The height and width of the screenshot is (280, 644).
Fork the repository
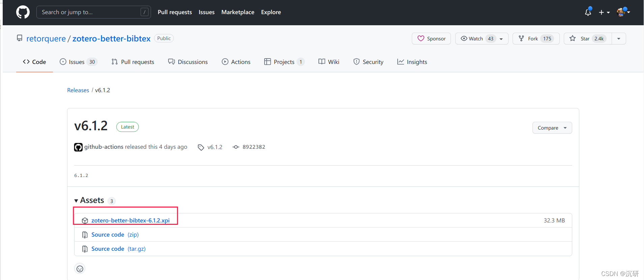coord(536,39)
